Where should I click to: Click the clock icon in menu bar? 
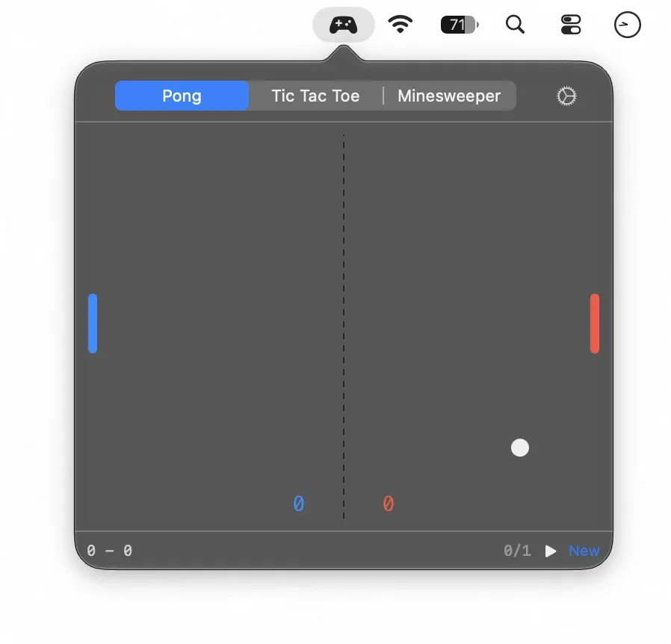pyautogui.click(x=627, y=25)
